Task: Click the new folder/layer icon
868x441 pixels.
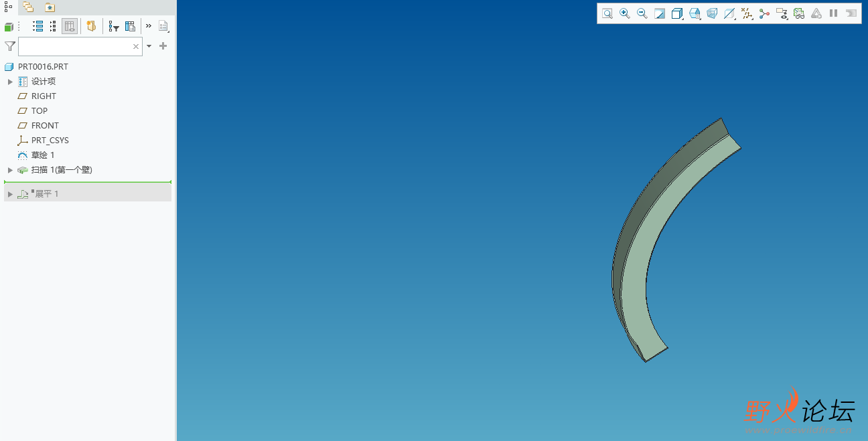Action: coord(92,27)
